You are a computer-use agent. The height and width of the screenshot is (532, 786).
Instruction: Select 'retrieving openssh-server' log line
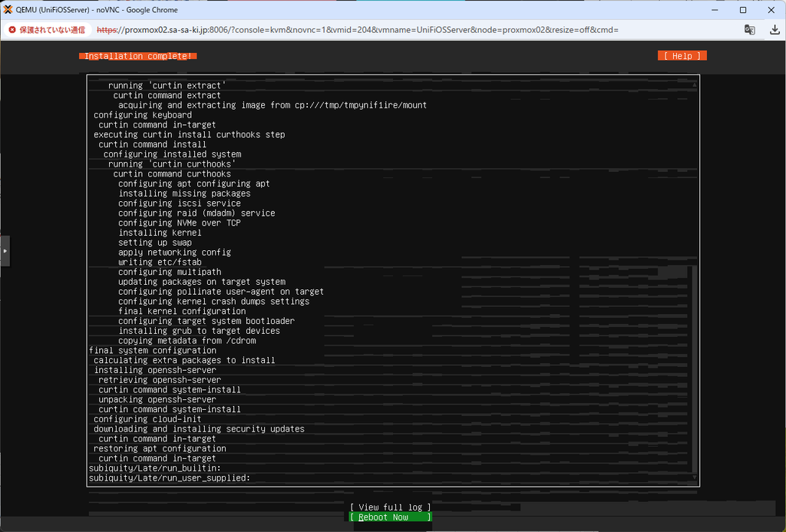160,379
